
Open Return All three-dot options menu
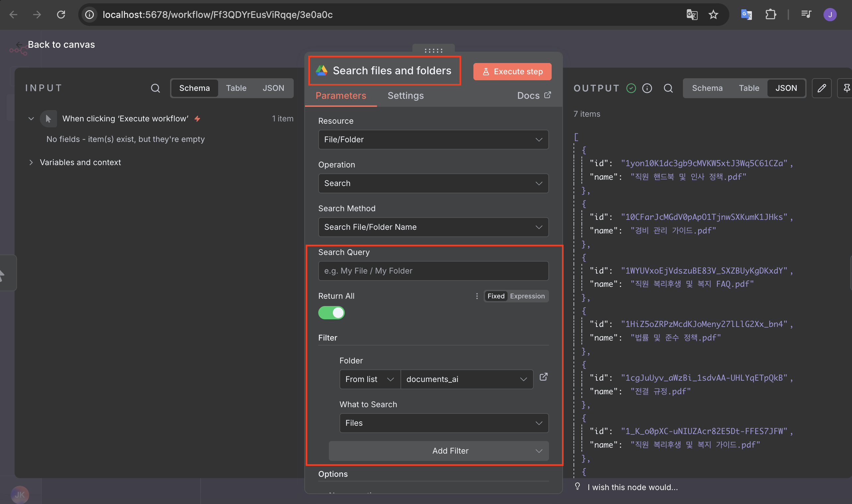(x=477, y=296)
